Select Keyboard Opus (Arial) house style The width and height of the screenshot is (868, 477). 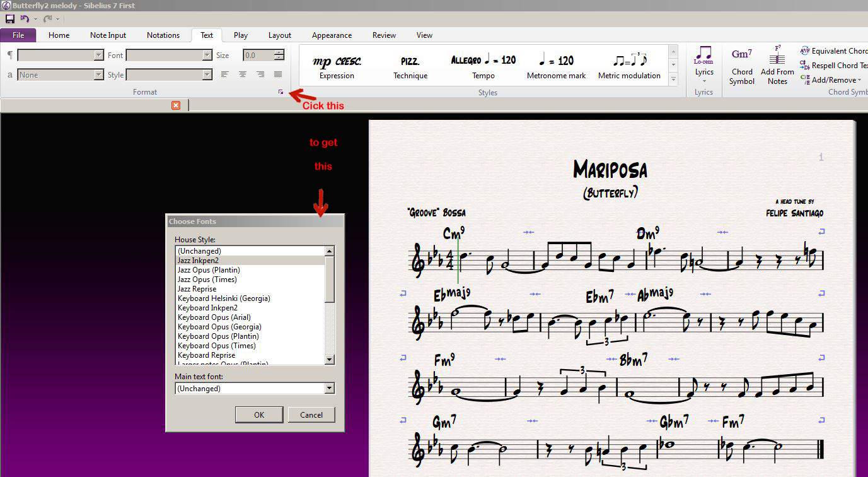pyautogui.click(x=250, y=317)
